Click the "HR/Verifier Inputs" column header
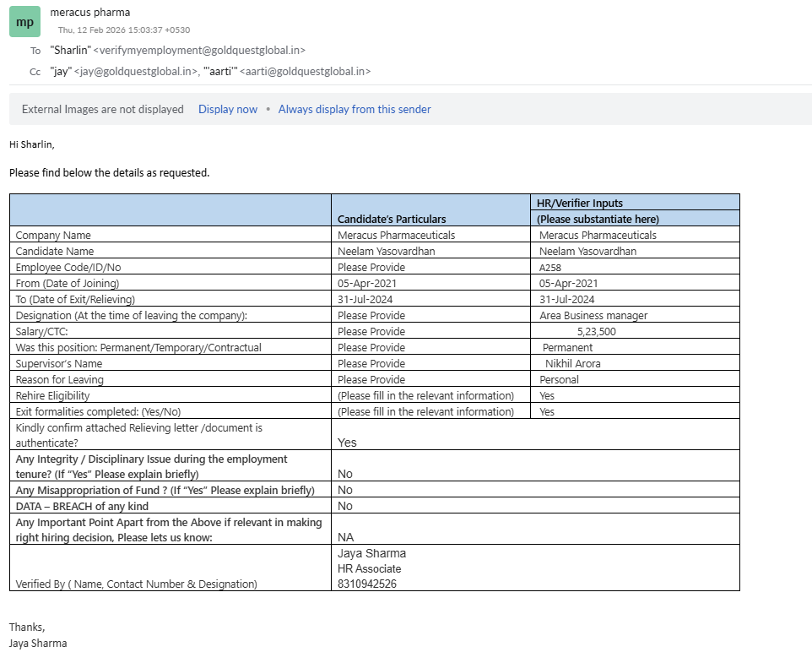 point(580,203)
